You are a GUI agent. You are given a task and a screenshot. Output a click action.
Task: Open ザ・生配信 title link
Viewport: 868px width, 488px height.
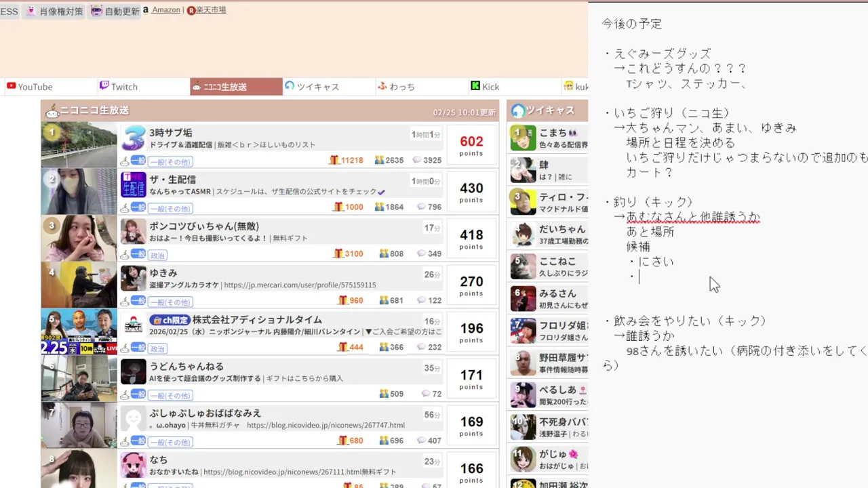(x=172, y=180)
